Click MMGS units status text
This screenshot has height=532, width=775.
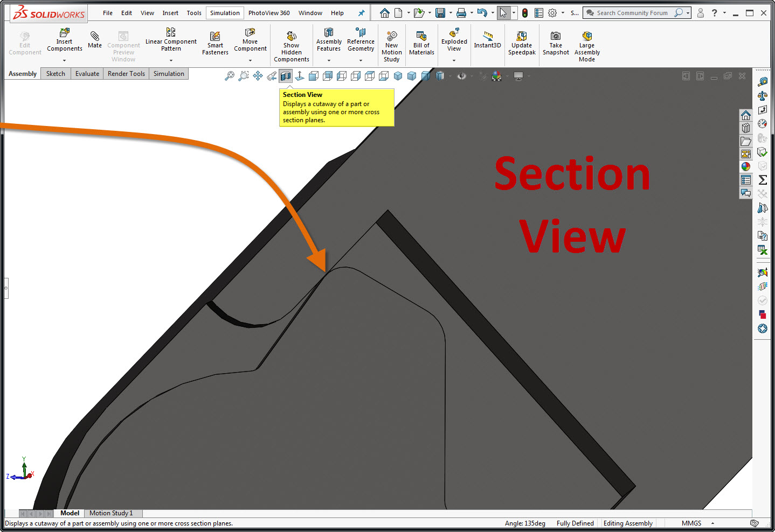click(691, 523)
